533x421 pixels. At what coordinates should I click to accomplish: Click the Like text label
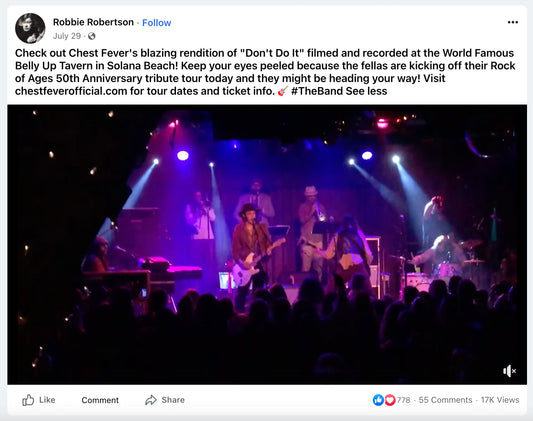coord(47,400)
